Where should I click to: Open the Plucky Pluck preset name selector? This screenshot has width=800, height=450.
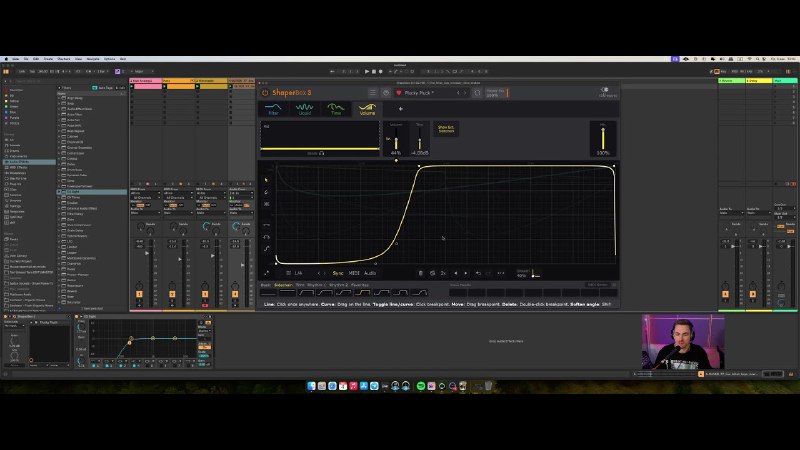pos(419,93)
